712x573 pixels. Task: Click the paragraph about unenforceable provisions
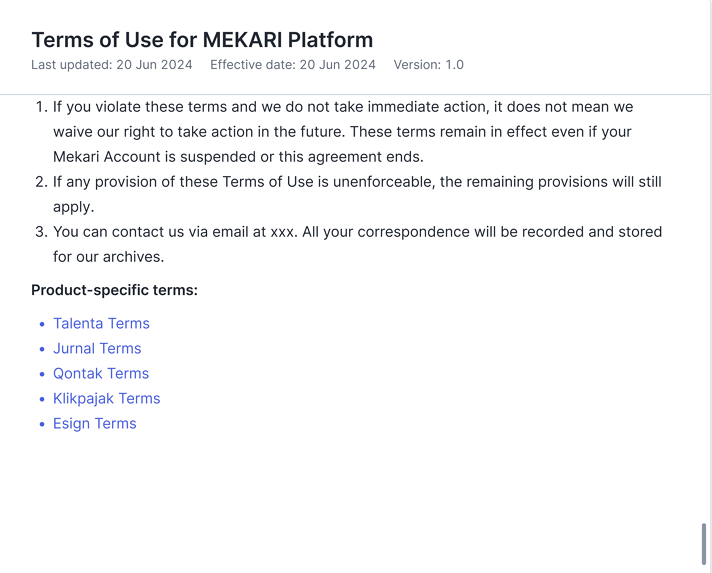coord(357,183)
